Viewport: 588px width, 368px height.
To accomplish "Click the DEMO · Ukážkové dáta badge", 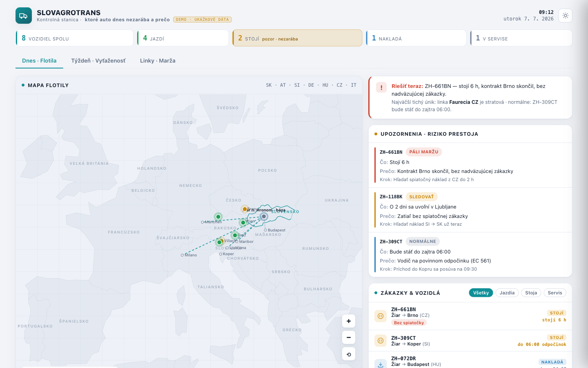I will click(203, 20).
